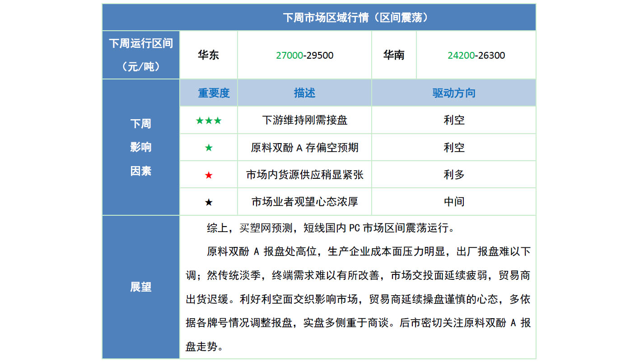The image size is (644, 362).
Task: Click the line starting 调；然传统淡季
Action: 358,275
